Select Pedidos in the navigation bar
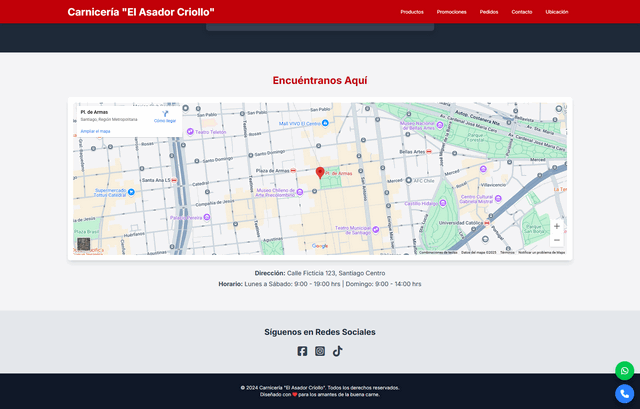This screenshot has height=409, width=640. click(x=489, y=12)
